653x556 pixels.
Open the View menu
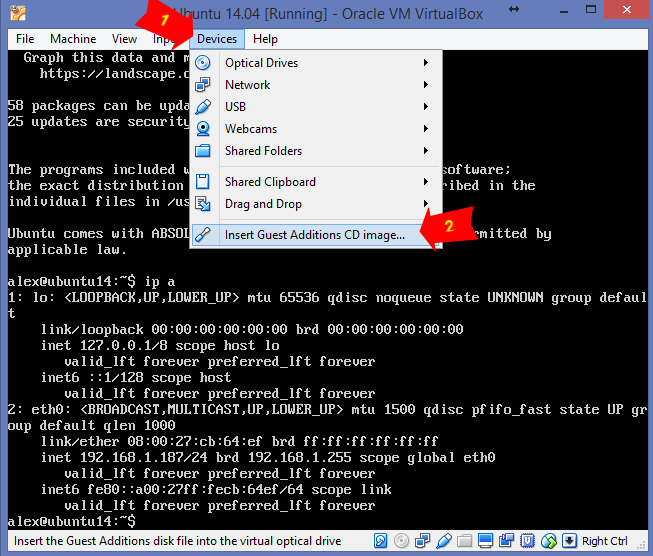tap(124, 39)
